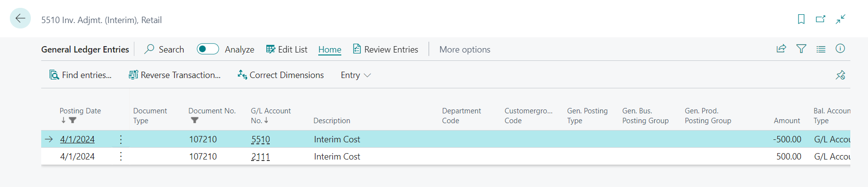Go back with the arrow button
Screen dimensions: 868x187
[20, 19]
